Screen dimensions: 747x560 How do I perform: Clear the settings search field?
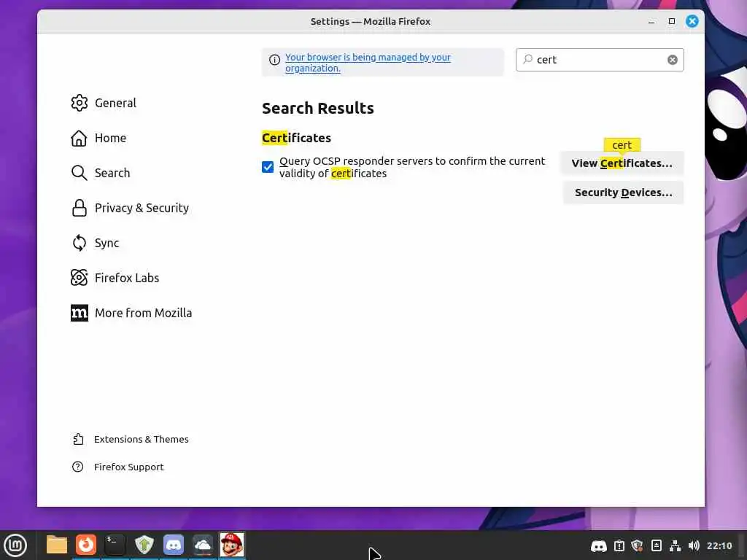[672, 60]
